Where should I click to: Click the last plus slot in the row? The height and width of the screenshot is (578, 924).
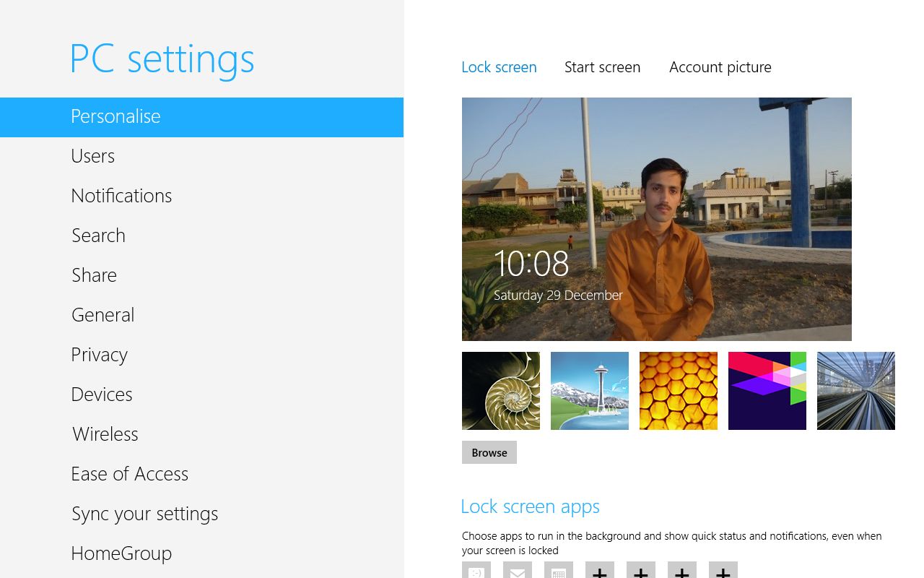[723, 571]
